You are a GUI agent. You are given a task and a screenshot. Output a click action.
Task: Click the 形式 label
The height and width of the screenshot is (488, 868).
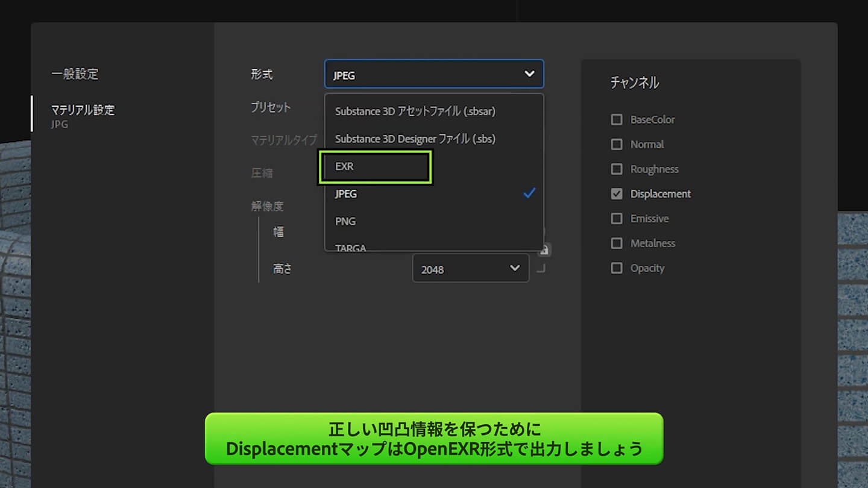pos(262,75)
